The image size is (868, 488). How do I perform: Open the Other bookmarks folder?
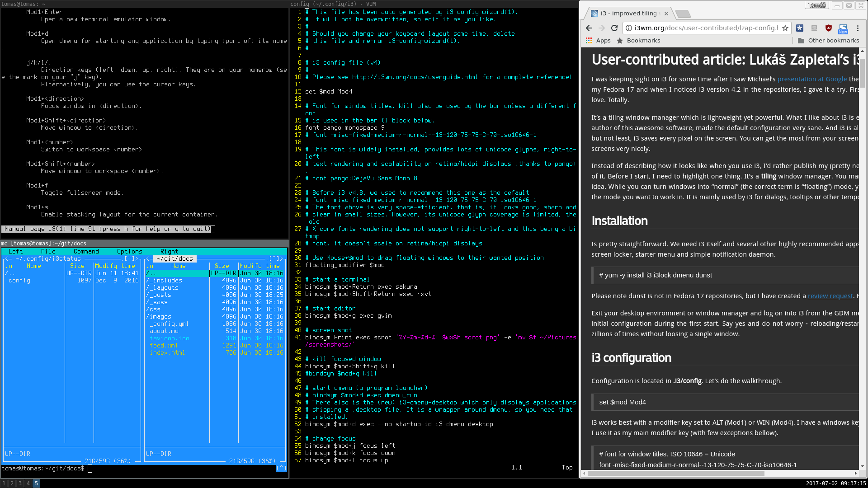[828, 41]
